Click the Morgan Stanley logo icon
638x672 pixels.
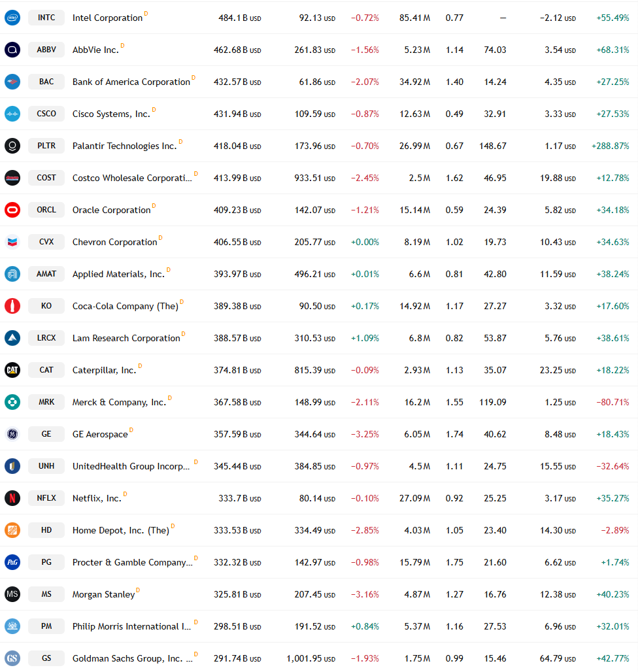point(12,594)
